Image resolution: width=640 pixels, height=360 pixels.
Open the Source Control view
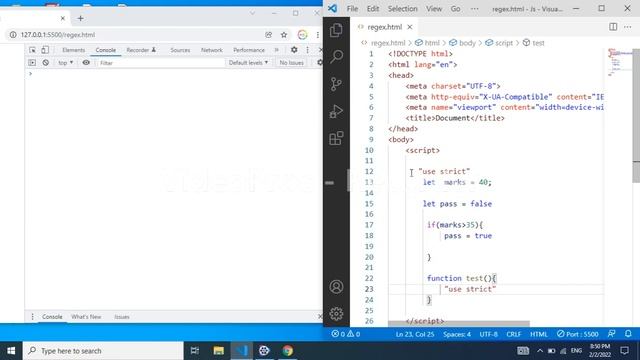336,84
